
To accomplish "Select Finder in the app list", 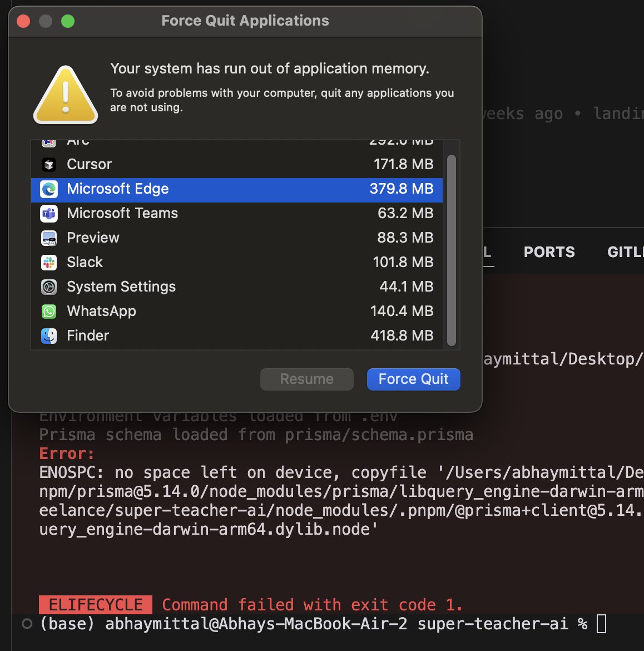I will pyautogui.click(x=237, y=336).
